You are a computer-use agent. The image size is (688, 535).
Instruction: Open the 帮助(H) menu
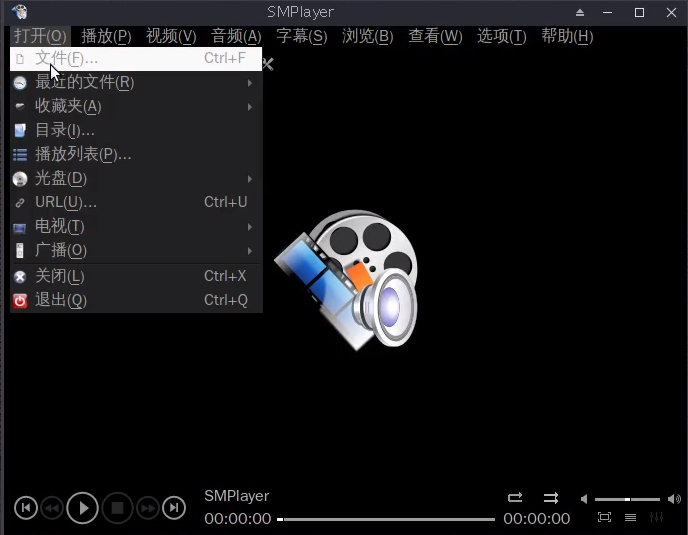point(567,36)
